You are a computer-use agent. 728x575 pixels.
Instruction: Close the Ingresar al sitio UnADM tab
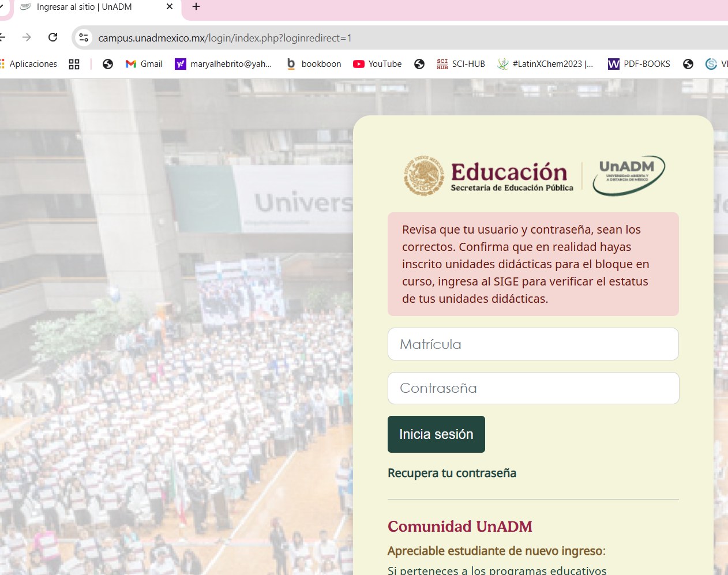169,7
